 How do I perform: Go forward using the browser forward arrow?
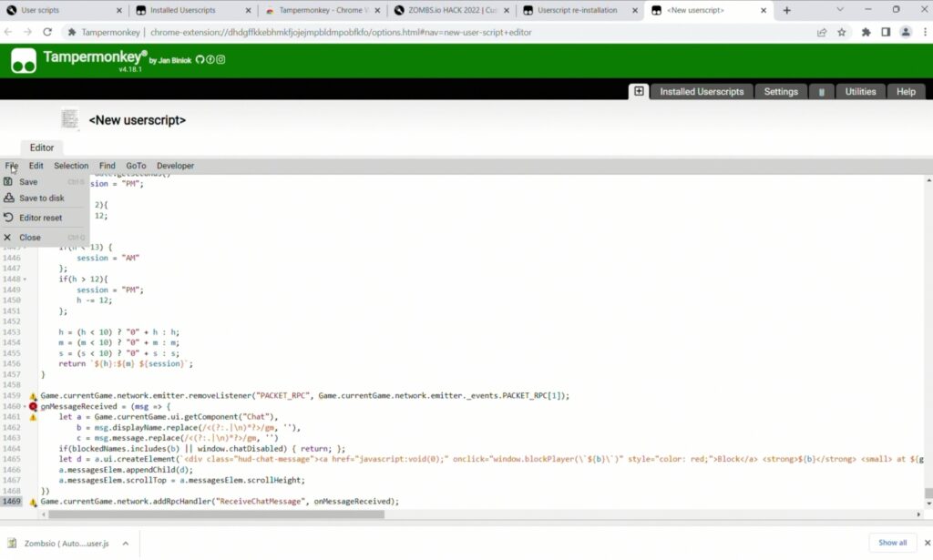tap(27, 32)
